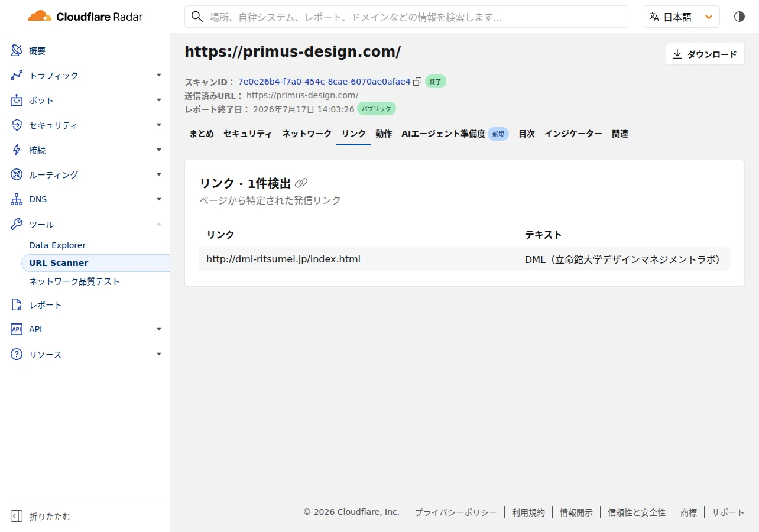Open the 情報開示 footer link
Viewport: 759px width, 532px height.
(x=576, y=512)
